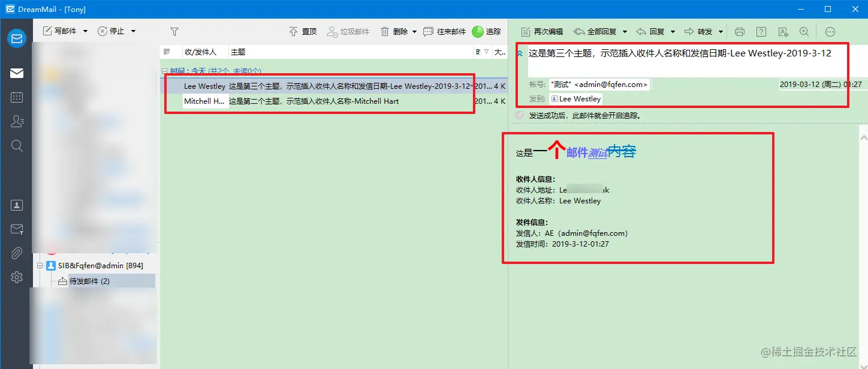
Task: Click 收件人名称: Lee Westley line in body
Action: 558,201
